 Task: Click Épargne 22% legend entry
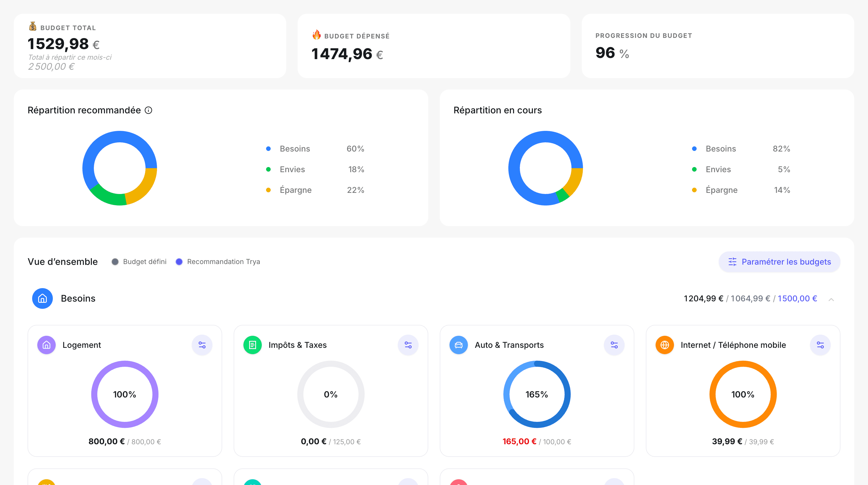click(315, 190)
